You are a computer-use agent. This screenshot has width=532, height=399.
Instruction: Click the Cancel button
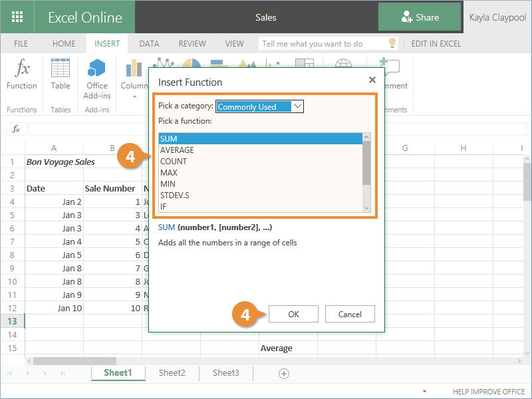coord(350,314)
